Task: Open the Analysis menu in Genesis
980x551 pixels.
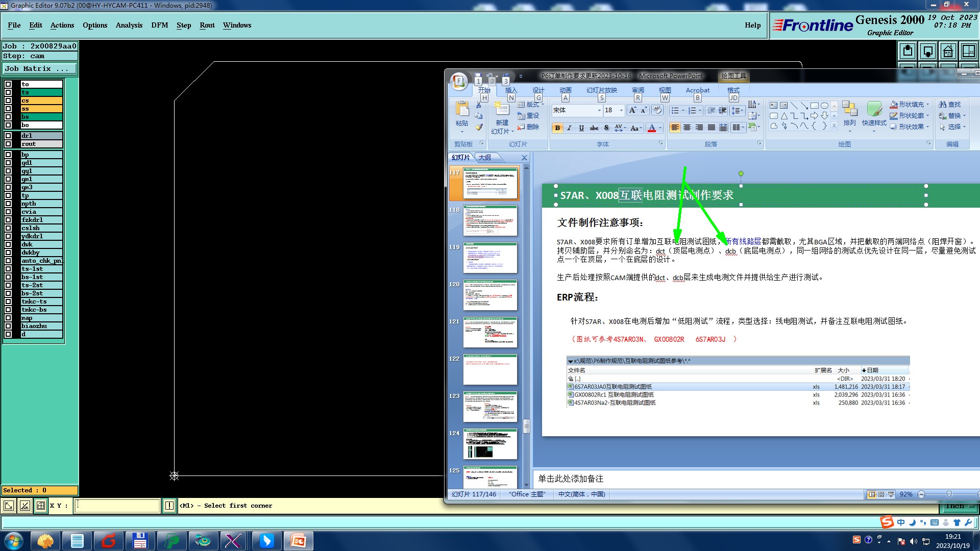Action: (x=129, y=25)
